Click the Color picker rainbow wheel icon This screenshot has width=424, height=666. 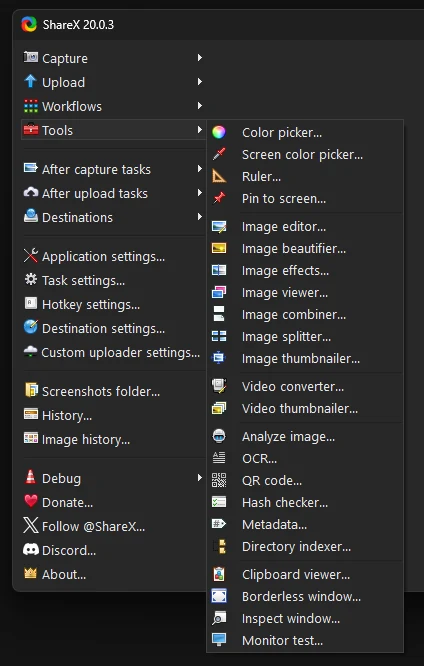pos(219,132)
